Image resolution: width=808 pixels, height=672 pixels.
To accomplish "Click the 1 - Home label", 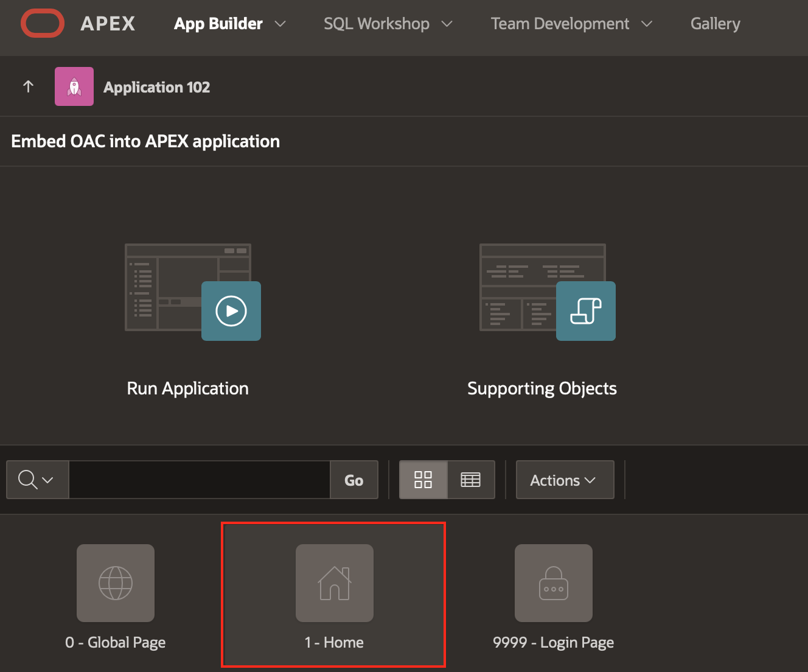I will pyautogui.click(x=334, y=643).
